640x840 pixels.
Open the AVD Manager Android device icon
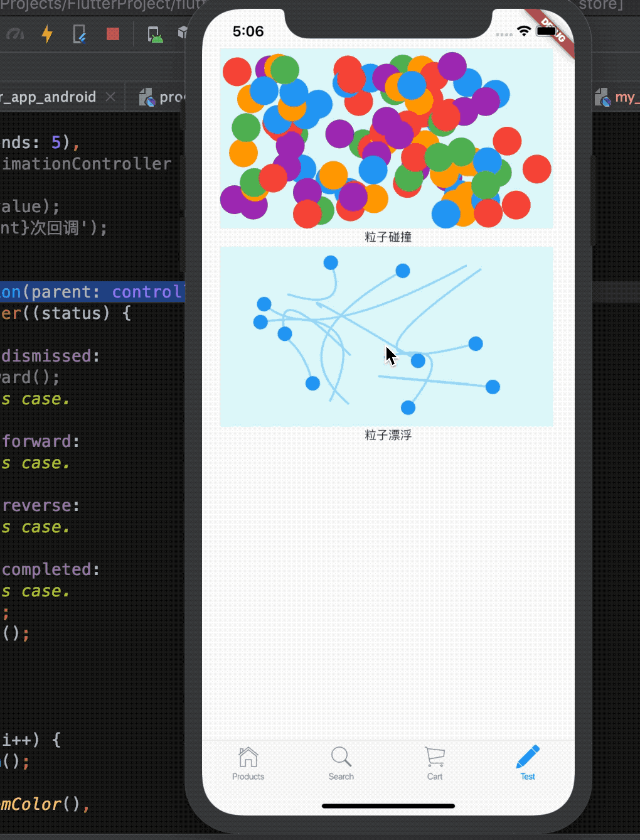coord(154,35)
